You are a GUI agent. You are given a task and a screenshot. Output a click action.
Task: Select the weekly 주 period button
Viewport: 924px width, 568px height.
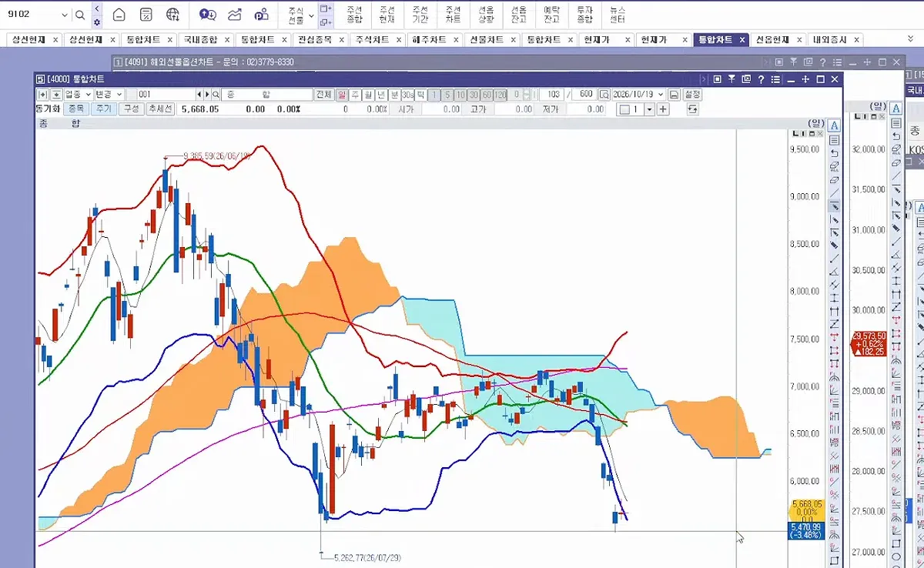tap(355, 95)
